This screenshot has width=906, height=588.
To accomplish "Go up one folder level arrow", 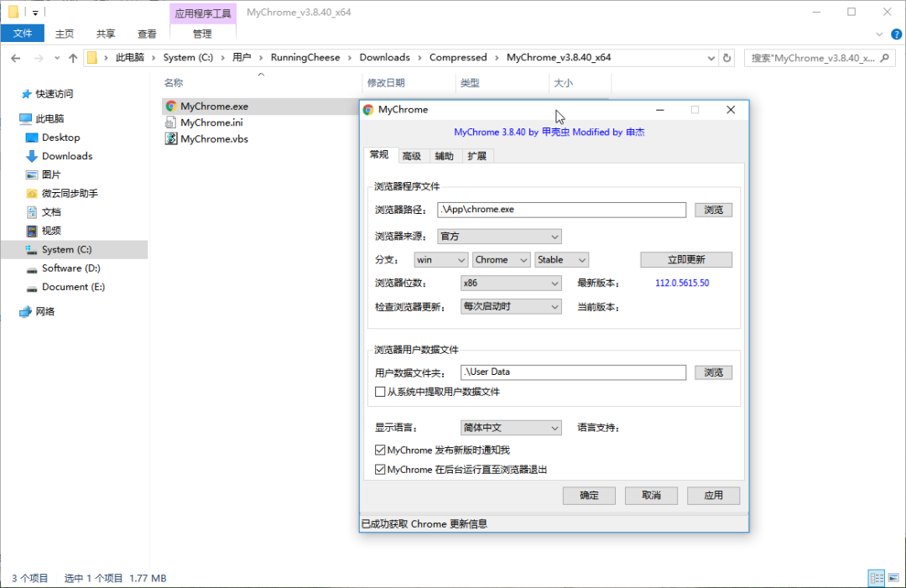I will tap(73, 58).
